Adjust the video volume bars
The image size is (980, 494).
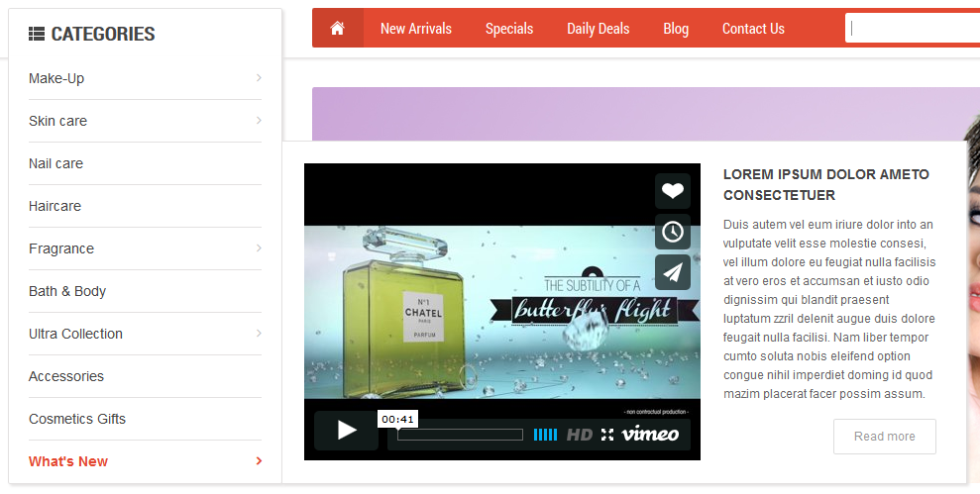coord(546,435)
